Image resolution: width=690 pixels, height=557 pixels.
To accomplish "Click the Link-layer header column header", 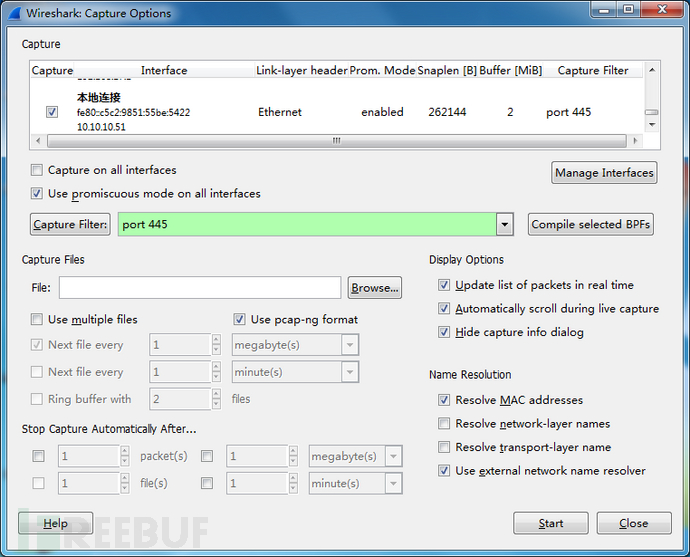I will click(x=302, y=70).
